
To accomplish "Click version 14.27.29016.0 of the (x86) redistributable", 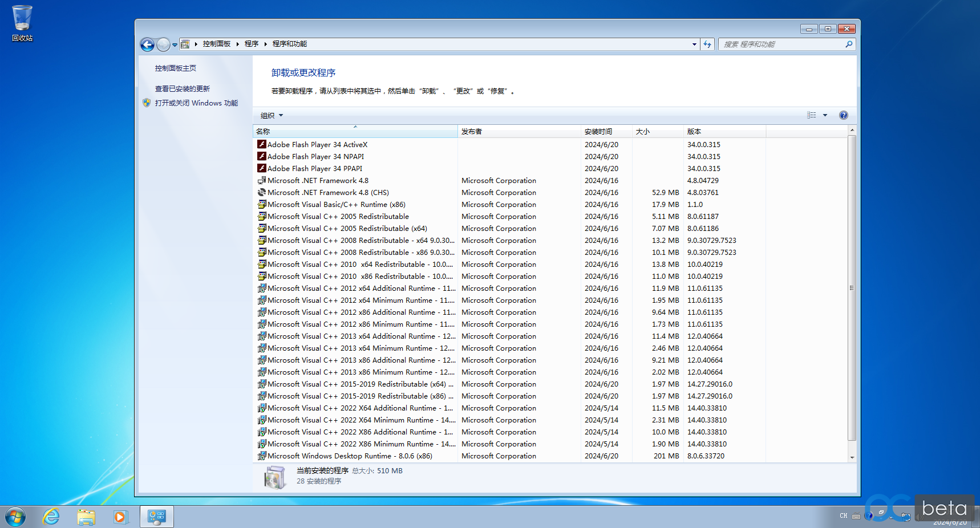I will pos(710,396).
